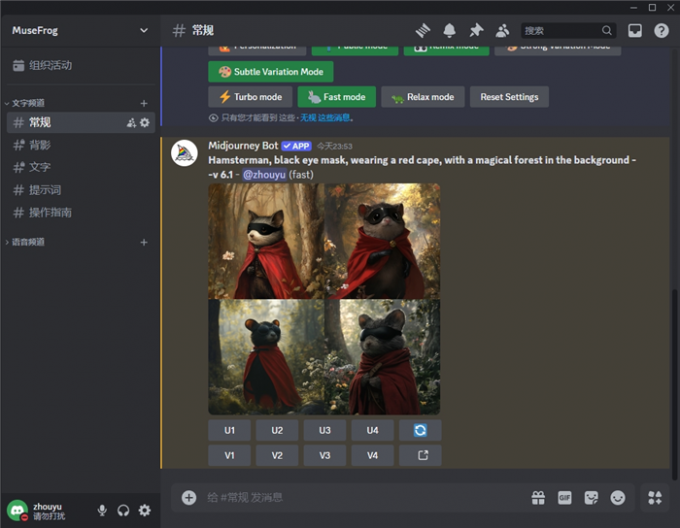The image size is (680, 528).
Task: Select Fast mode
Action: 337,97
